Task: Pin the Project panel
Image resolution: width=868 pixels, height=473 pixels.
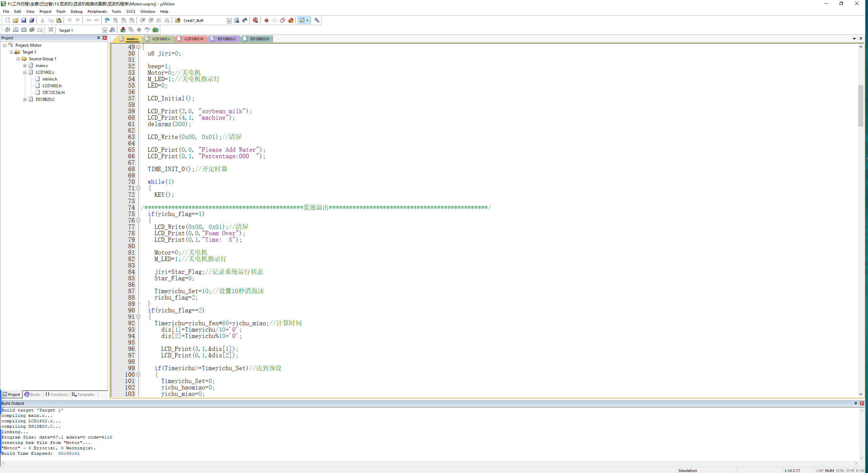Action: pos(99,38)
